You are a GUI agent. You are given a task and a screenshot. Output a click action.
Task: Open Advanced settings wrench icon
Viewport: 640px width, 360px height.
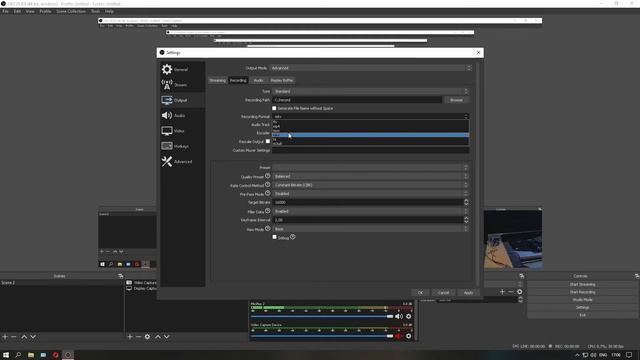point(167,161)
